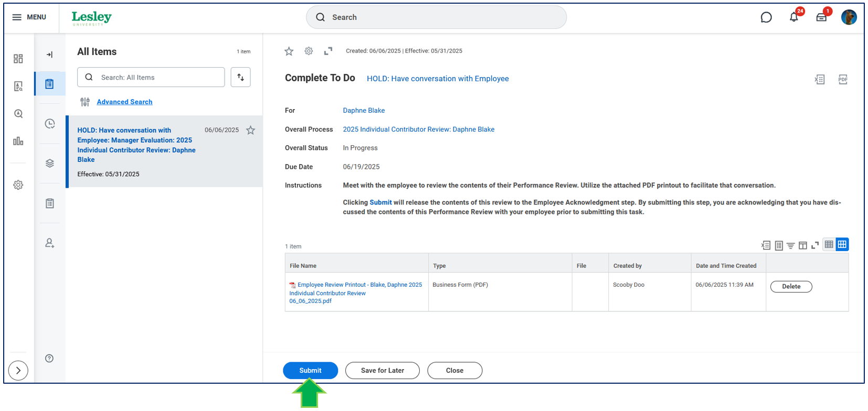Click the Submit link in Instructions

380,202
